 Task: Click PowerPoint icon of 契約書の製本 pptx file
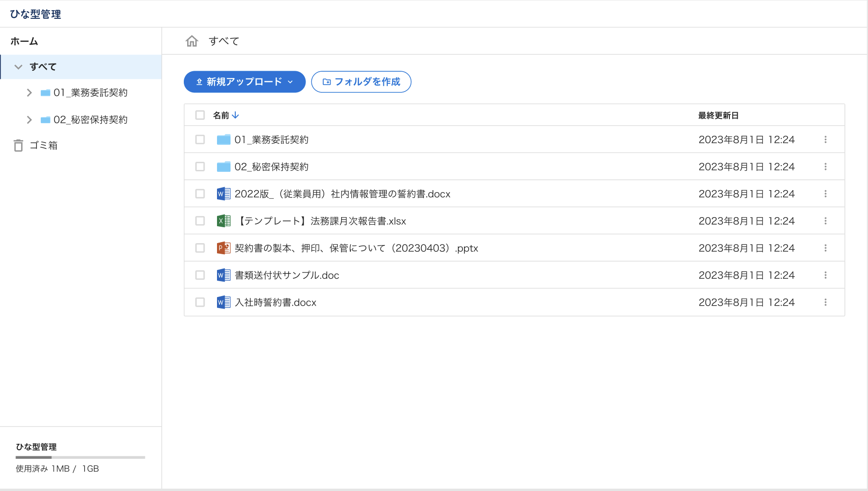(x=224, y=248)
